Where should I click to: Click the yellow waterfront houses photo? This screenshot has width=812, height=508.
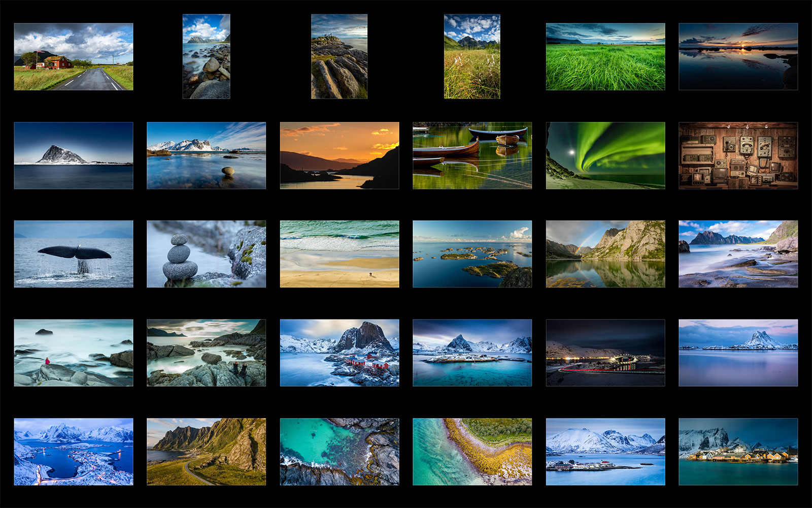coord(738,452)
